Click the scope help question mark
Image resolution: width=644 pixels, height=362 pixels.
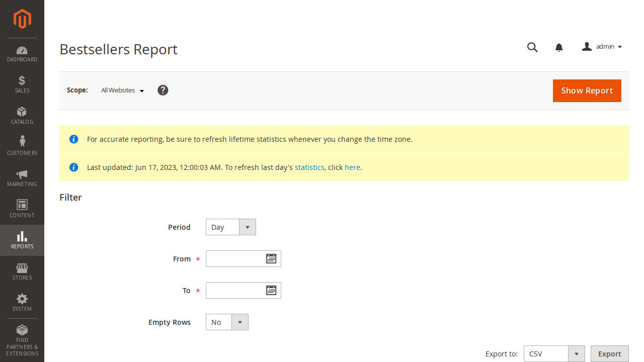[x=163, y=90]
